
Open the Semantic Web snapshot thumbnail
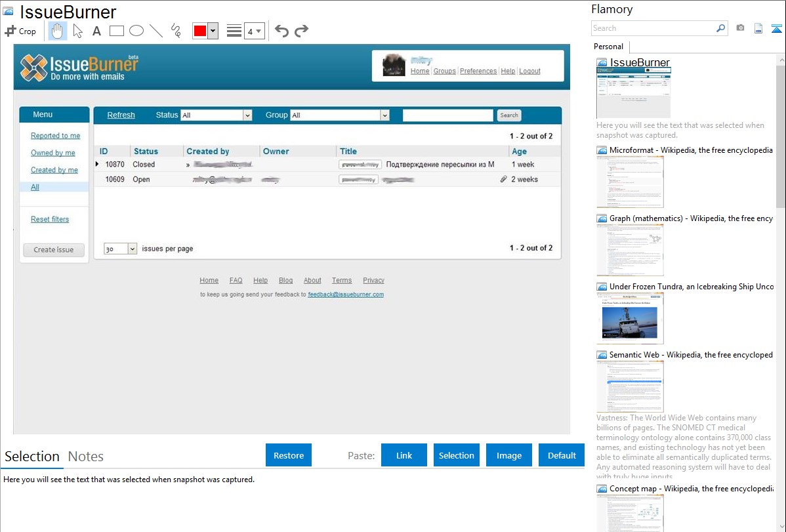pos(630,386)
